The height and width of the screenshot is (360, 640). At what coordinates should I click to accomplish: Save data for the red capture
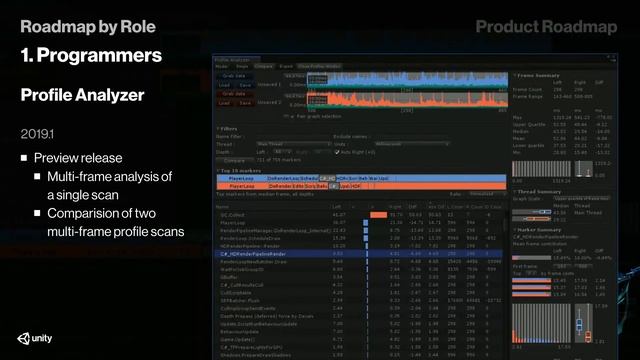[x=245, y=103]
